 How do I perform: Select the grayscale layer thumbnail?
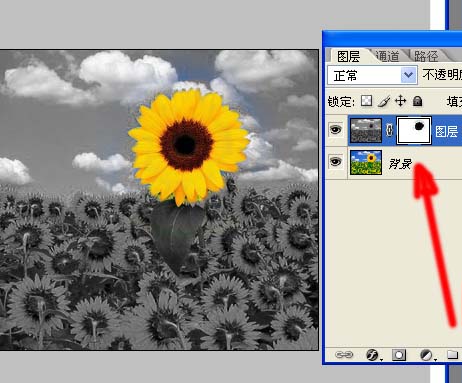tap(366, 130)
